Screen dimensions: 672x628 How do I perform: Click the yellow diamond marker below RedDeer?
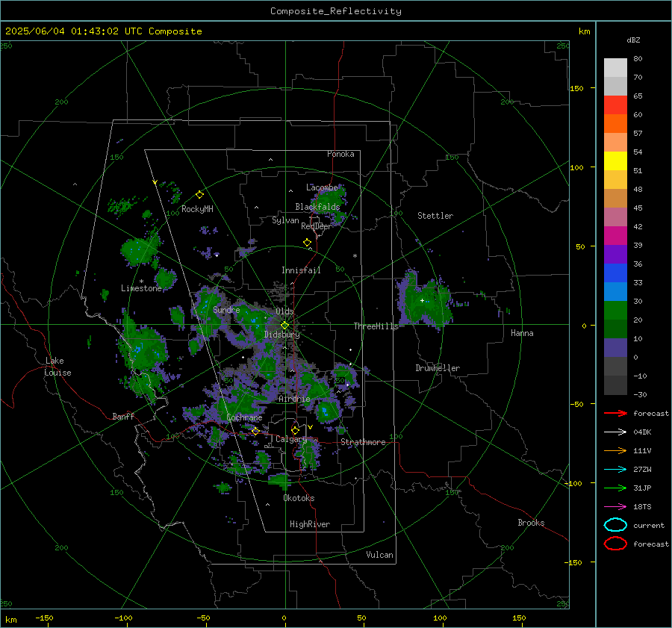[x=307, y=243]
